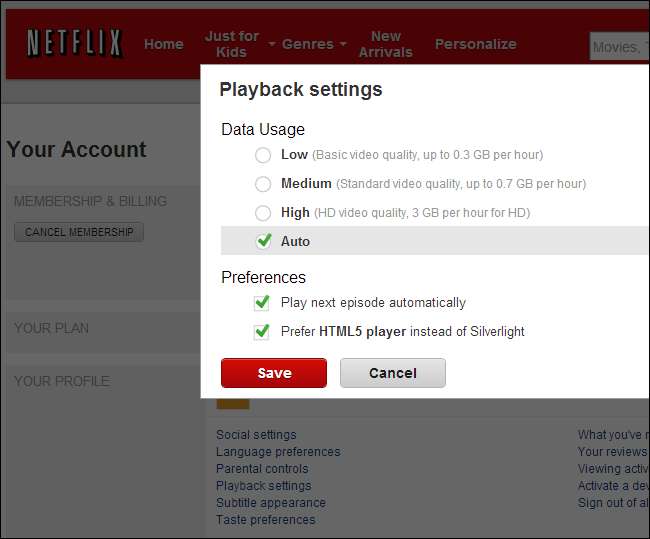Open Social settings link
The height and width of the screenshot is (539, 650).
(x=256, y=435)
